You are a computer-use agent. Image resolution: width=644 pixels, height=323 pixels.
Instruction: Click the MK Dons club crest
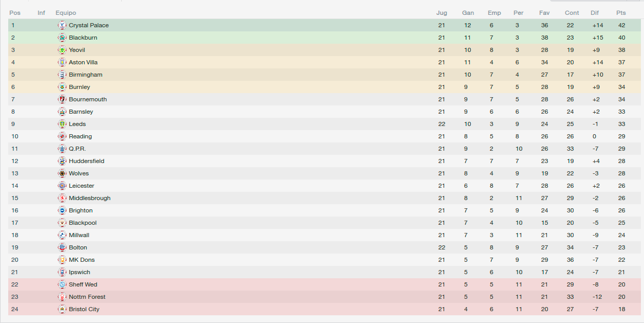[62, 260]
